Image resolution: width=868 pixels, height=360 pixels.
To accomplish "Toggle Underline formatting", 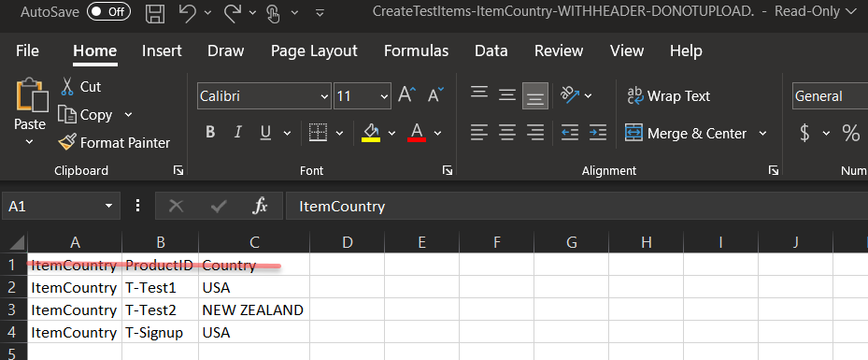I will (265, 133).
